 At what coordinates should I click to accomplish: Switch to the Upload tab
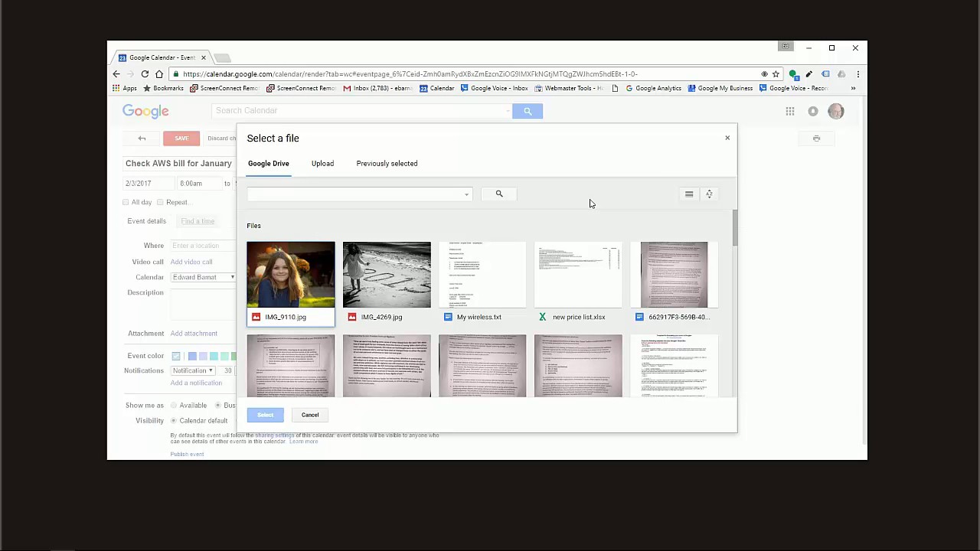coord(322,163)
